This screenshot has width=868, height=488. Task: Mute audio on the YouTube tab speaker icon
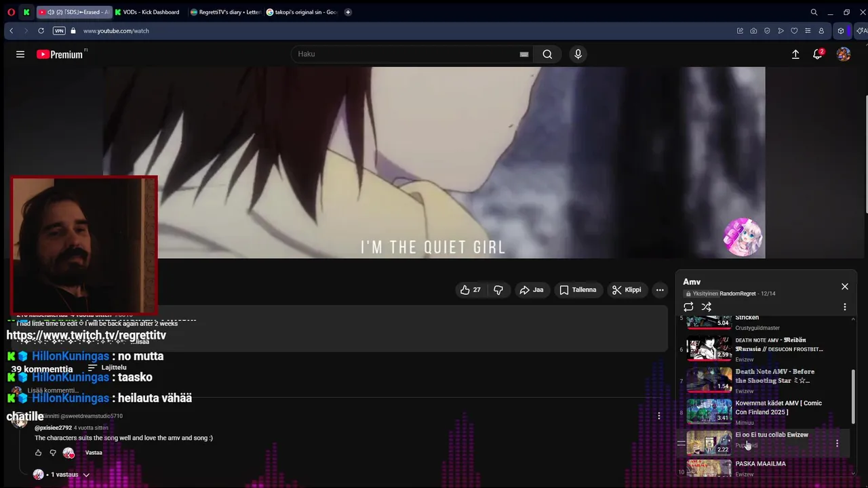point(51,12)
